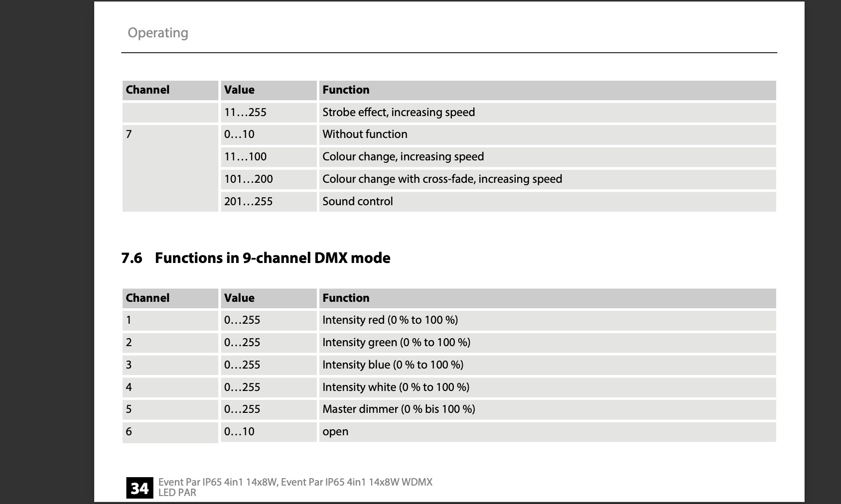
Task: Click the LED PAR footer label
Action: (x=177, y=493)
